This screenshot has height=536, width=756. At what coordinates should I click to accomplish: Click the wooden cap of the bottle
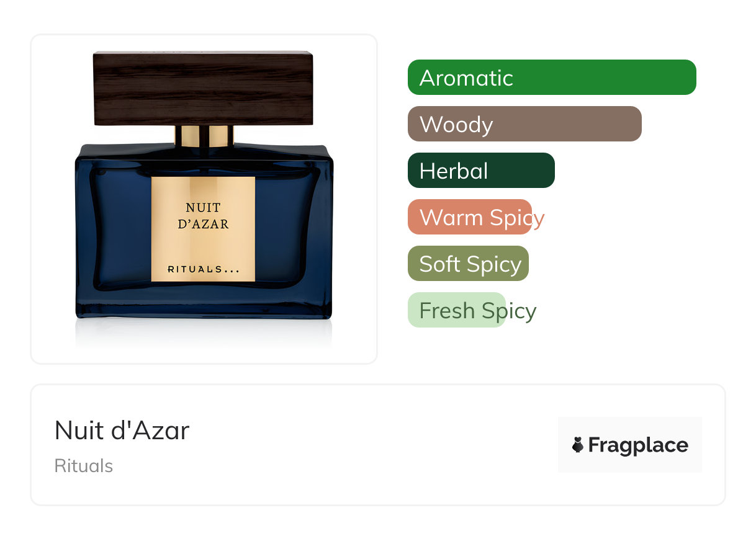[203, 88]
